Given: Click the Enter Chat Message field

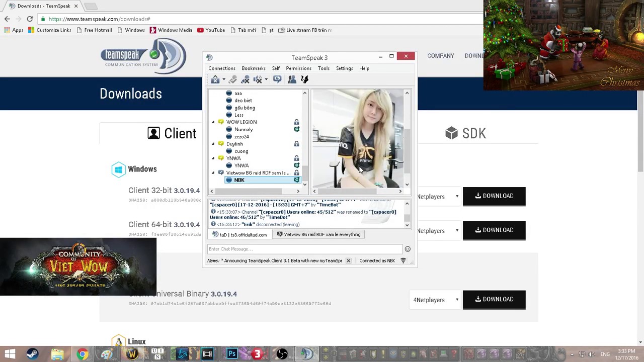Looking at the screenshot, I should point(305,249).
